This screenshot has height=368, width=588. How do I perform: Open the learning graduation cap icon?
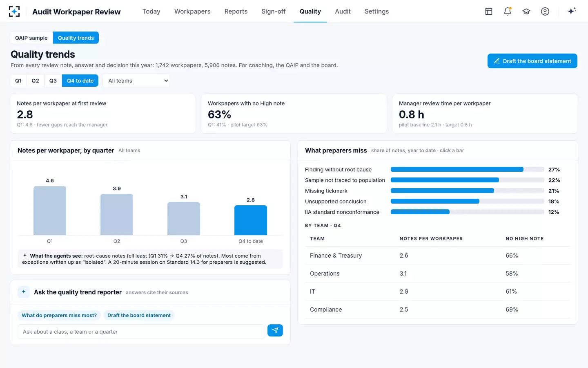(x=526, y=11)
